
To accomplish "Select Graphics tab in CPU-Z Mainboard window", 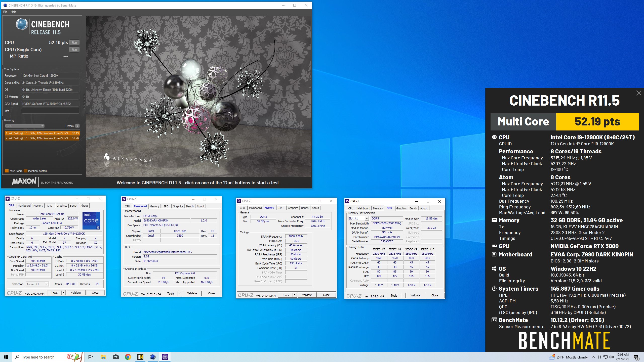I will pyautogui.click(x=178, y=206).
